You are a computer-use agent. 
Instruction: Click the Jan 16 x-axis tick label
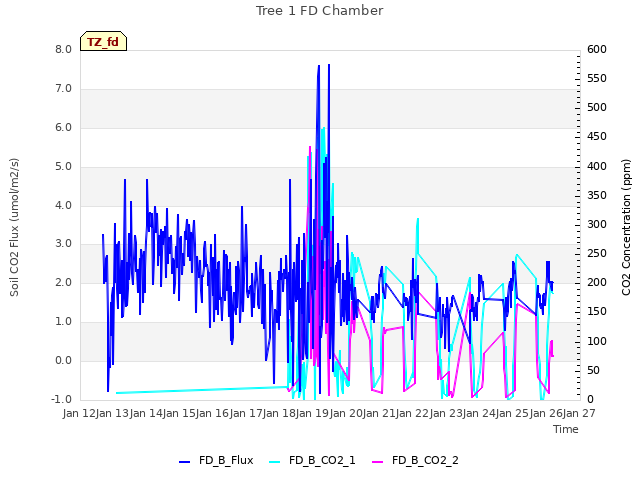click(213, 413)
